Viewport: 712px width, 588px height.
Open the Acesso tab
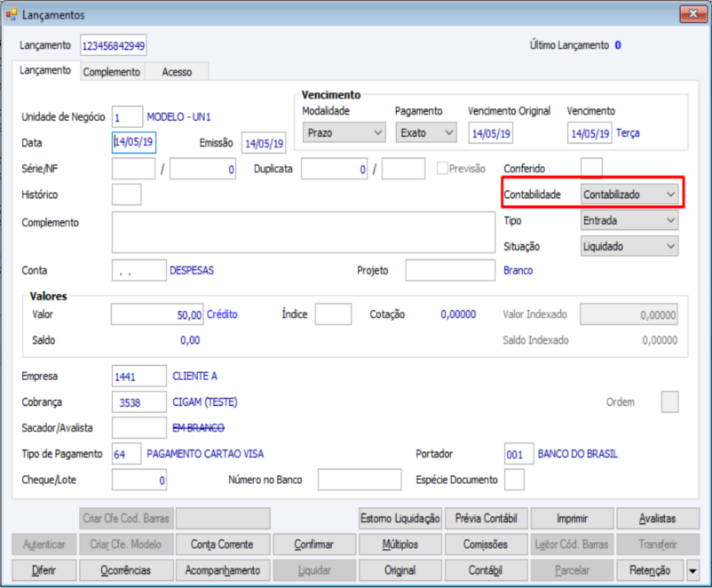[x=177, y=72]
